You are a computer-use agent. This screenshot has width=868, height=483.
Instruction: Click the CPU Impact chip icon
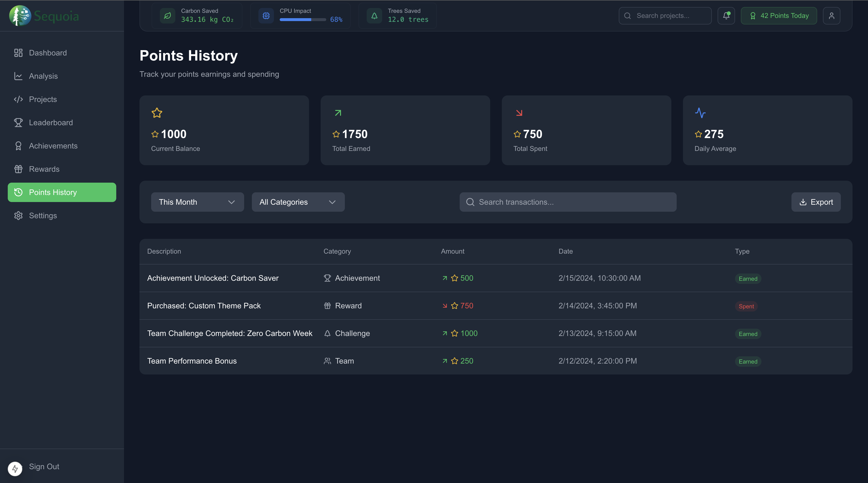pos(266,16)
